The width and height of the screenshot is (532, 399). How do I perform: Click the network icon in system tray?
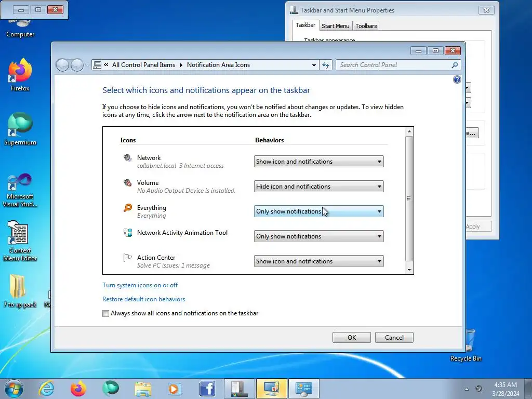[x=478, y=389]
